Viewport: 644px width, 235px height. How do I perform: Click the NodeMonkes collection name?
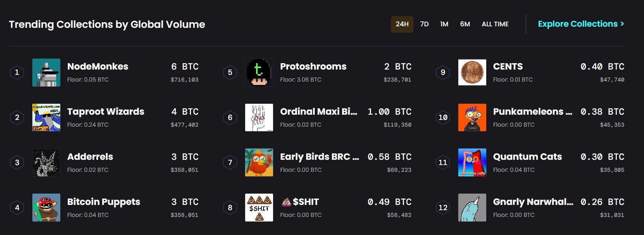coord(98,67)
